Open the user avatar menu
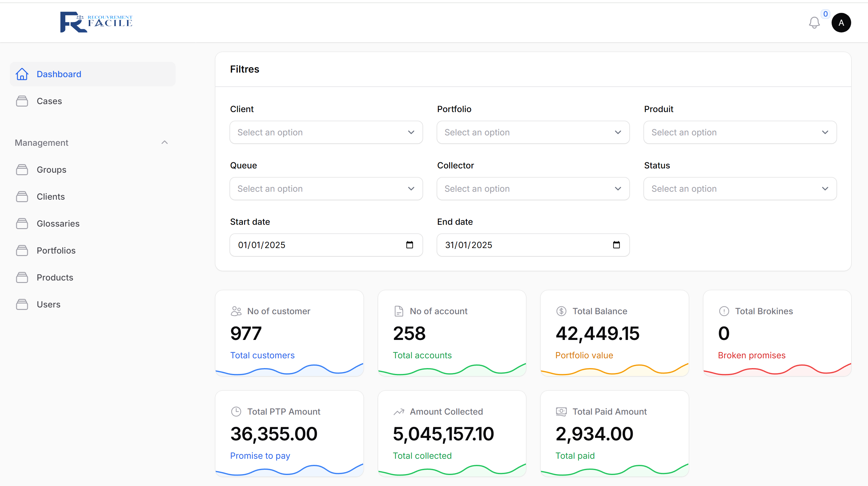Screen dimensions: 868x486 [841, 23]
